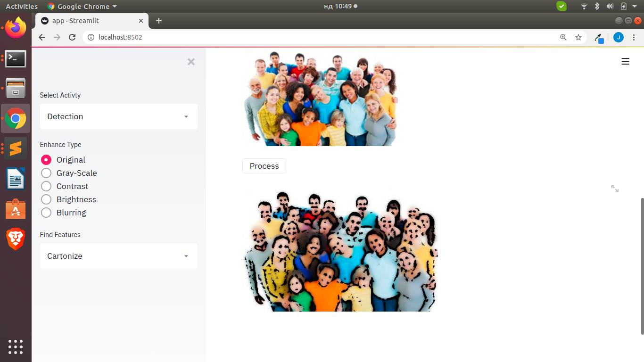Open Chrome's three-dot menu
This screenshot has width=644, height=362.
coord(634,37)
